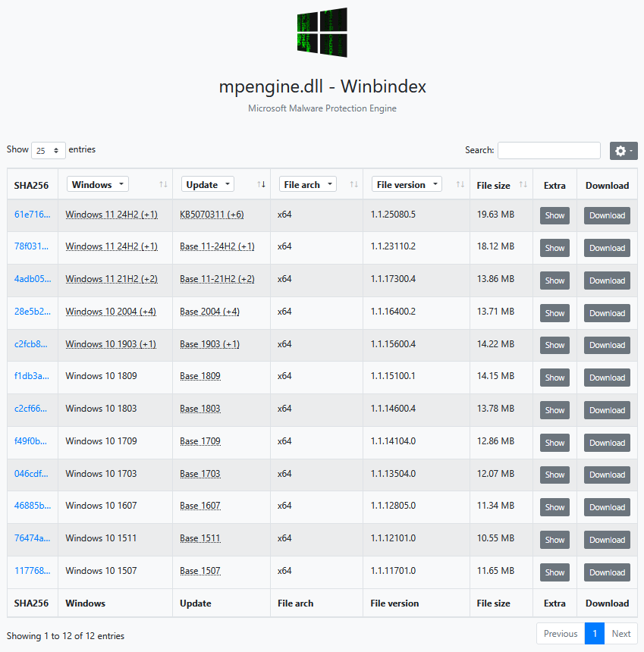The image size is (644, 652).
Task: Show extra info for version 1.1.25080.5
Action: pyautogui.click(x=554, y=215)
